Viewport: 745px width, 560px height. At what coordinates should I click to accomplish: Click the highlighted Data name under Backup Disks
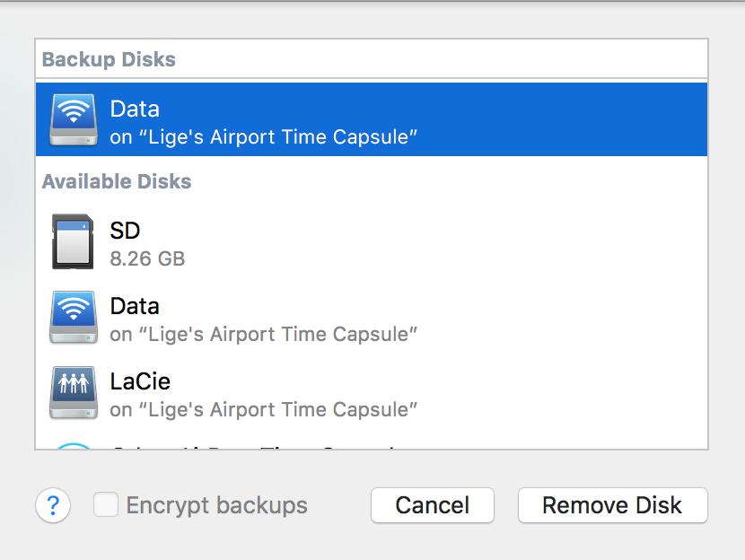[135, 109]
